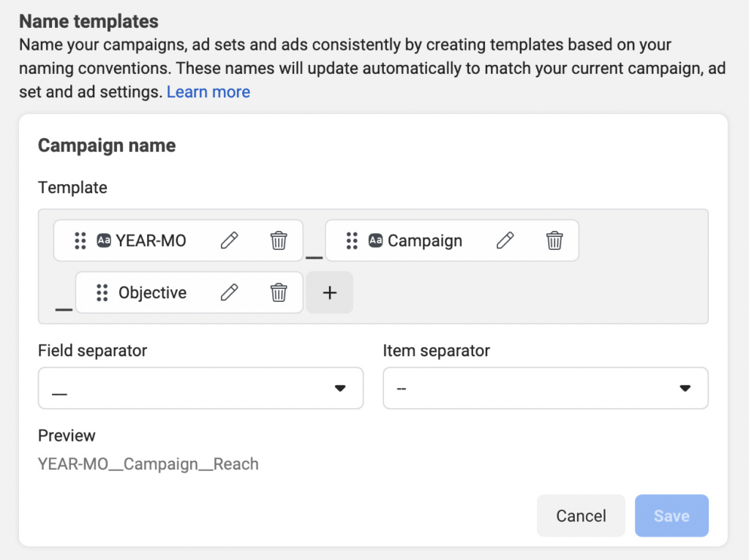749x560 pixels.
Task: Open the Item separator dropdown
Action: pyautogui.click(x=545, y=388)
